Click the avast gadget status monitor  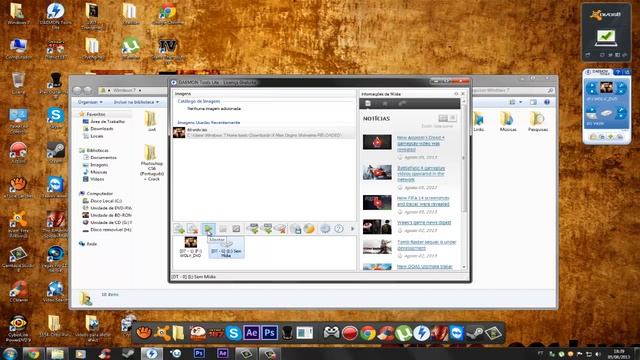click(606, 38)
